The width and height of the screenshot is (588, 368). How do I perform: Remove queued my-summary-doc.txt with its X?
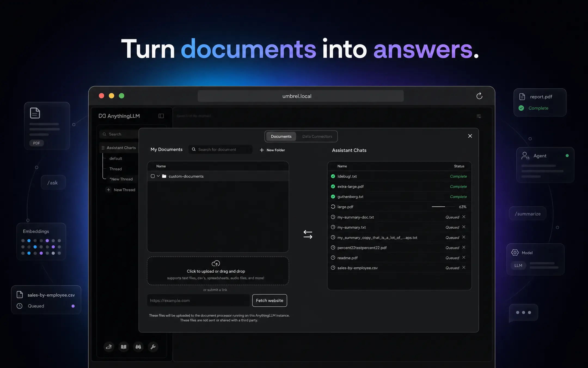pos(464,217)
